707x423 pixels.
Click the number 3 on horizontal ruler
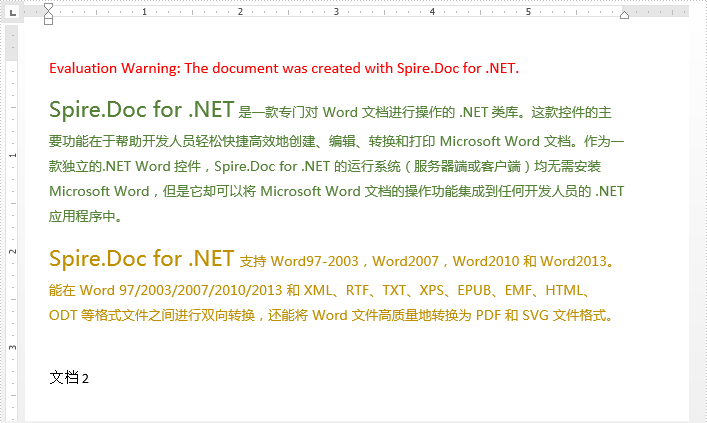(x=336, y=12)
